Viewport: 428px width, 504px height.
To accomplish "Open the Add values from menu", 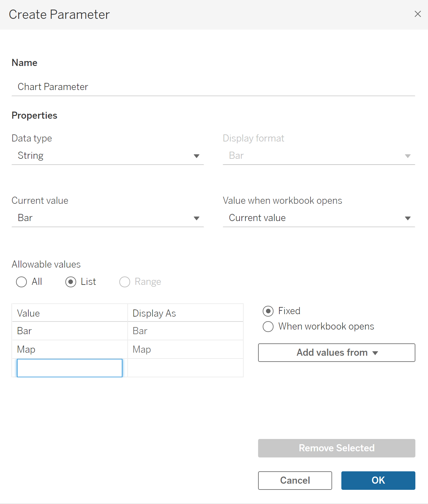I will tap(336, 353).
